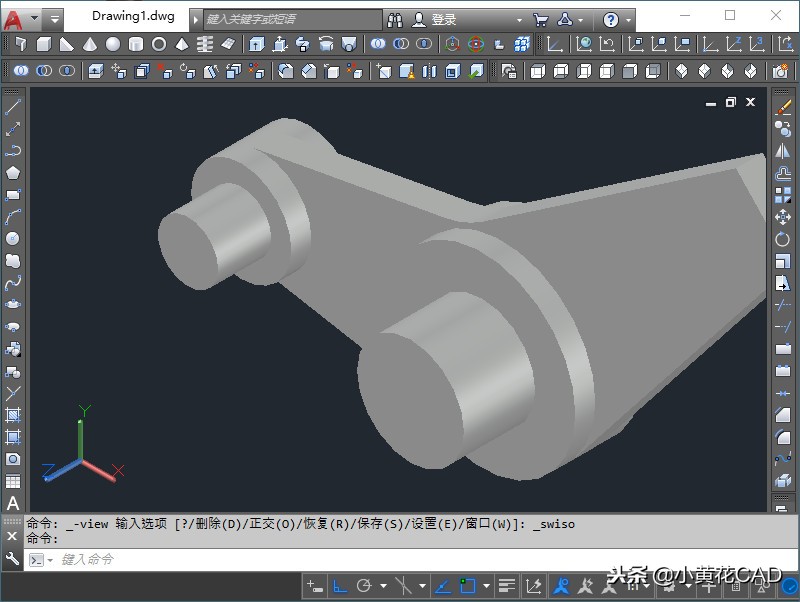Expand the 登录 sign-in dropdown arrow
This screenshot has width=800, height=602.
point(519,20)
